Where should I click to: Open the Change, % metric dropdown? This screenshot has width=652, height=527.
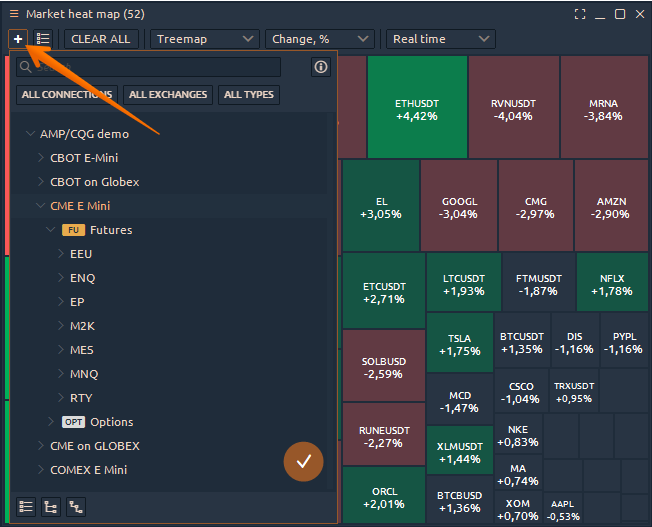click(x=320, y=39)
